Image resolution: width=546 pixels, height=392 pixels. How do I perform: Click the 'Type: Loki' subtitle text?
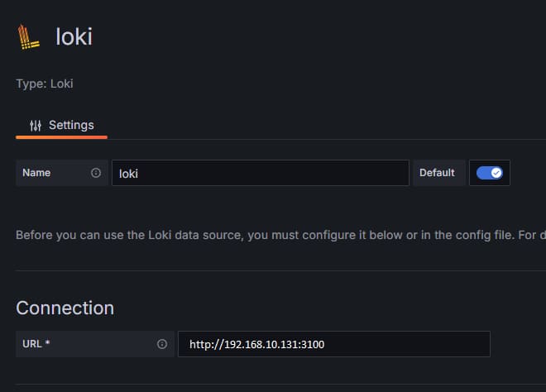[50, 84]
